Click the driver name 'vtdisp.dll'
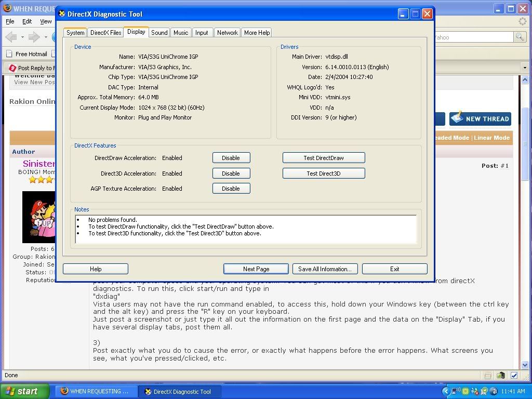 (337, 57)
